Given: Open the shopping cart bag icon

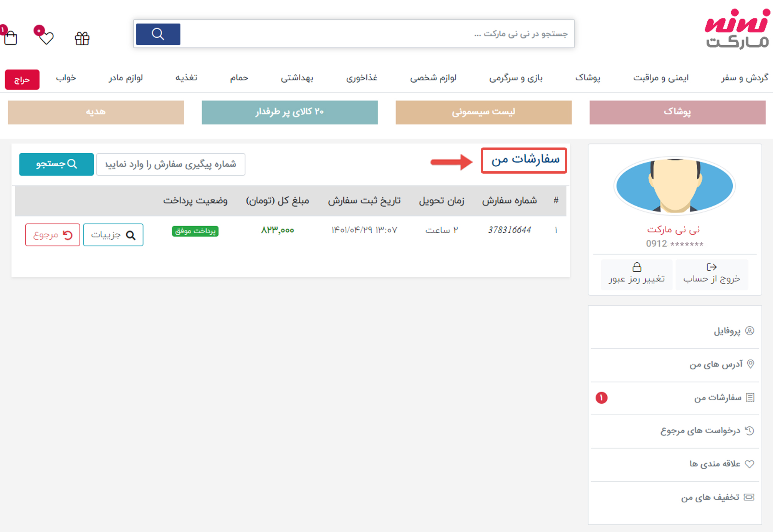Looking at the screenshot, I should point(11,38).
